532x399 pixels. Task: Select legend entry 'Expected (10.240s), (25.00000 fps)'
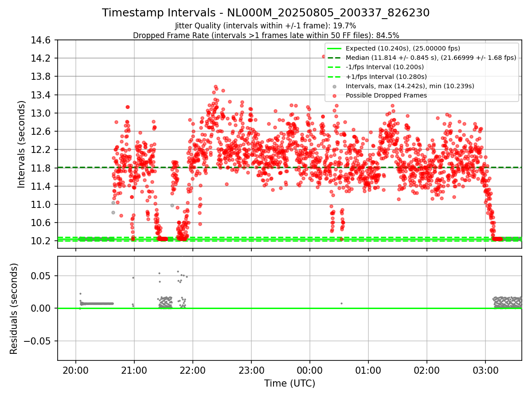tap(403, 48)
